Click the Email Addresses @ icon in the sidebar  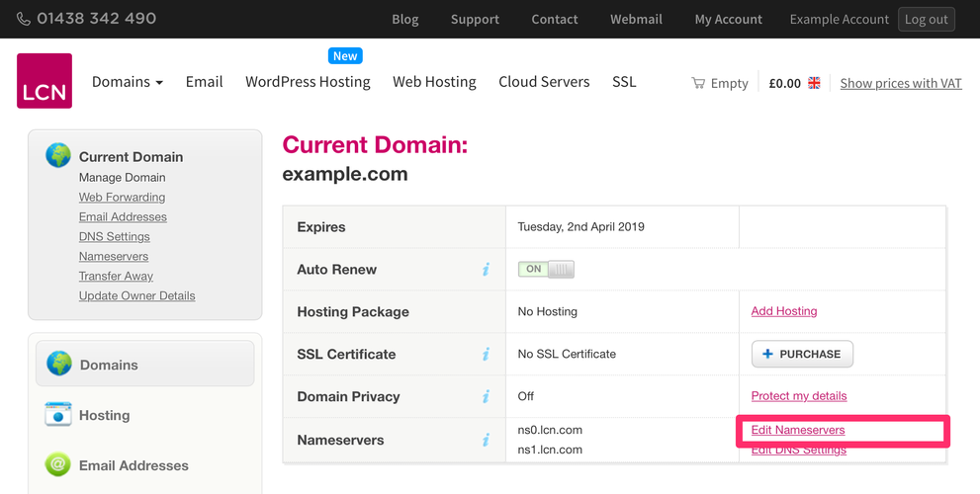(x=58, y=465)
